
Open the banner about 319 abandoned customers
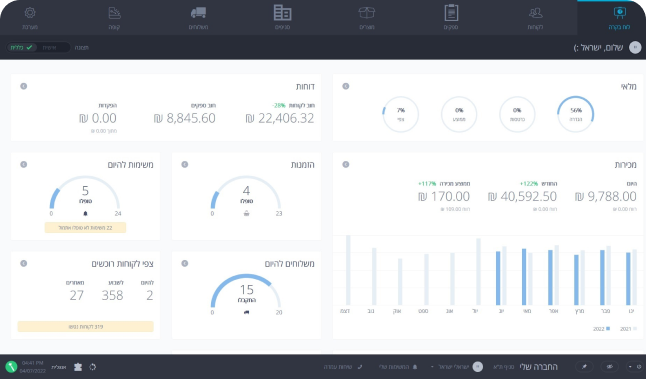[85, 327]
